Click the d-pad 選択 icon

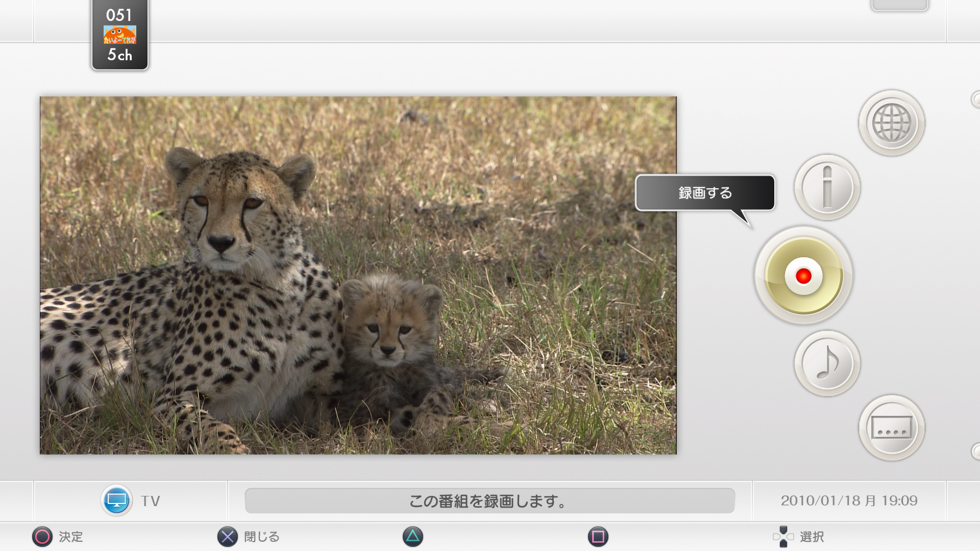click(783, 537)
